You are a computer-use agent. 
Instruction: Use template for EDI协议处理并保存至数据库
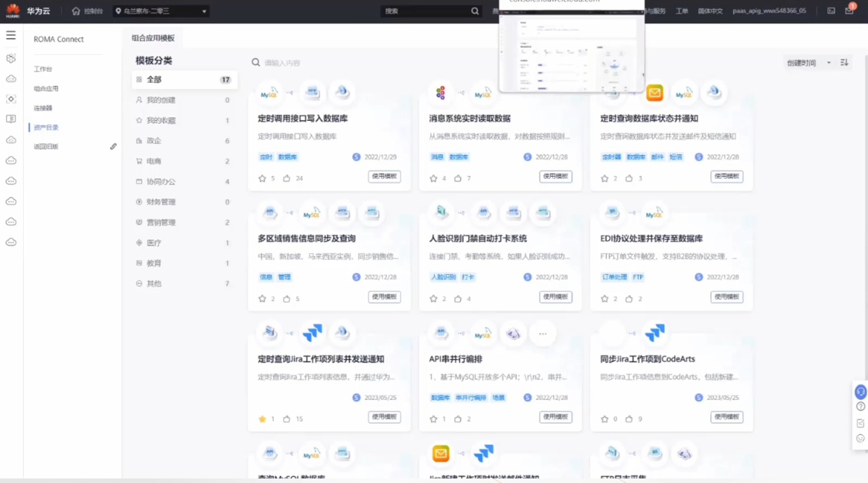(727, 297)
